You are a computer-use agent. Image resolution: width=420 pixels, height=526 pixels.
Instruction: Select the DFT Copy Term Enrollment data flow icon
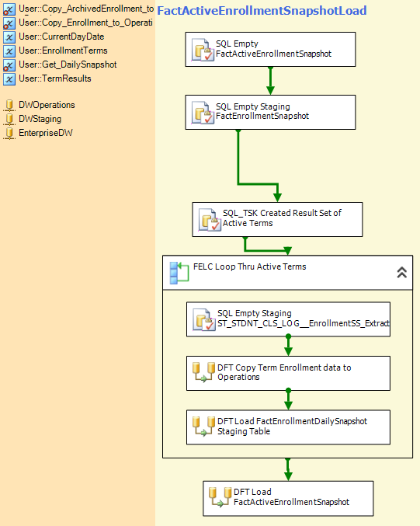[x=204, y=372]
